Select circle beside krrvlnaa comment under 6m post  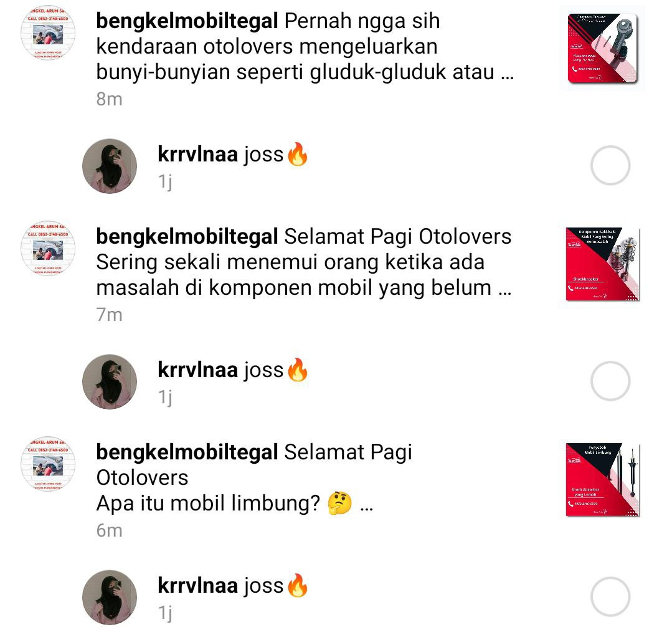click(610, 597)
